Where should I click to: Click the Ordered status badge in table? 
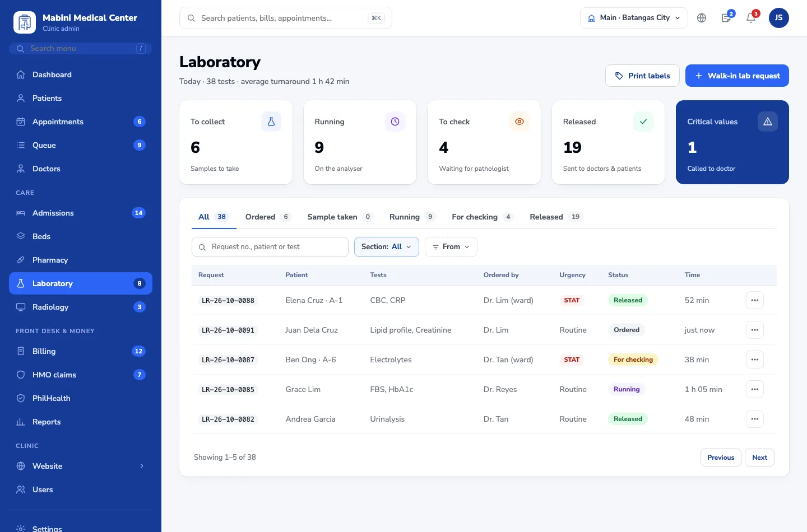click(x=627, y=330)
